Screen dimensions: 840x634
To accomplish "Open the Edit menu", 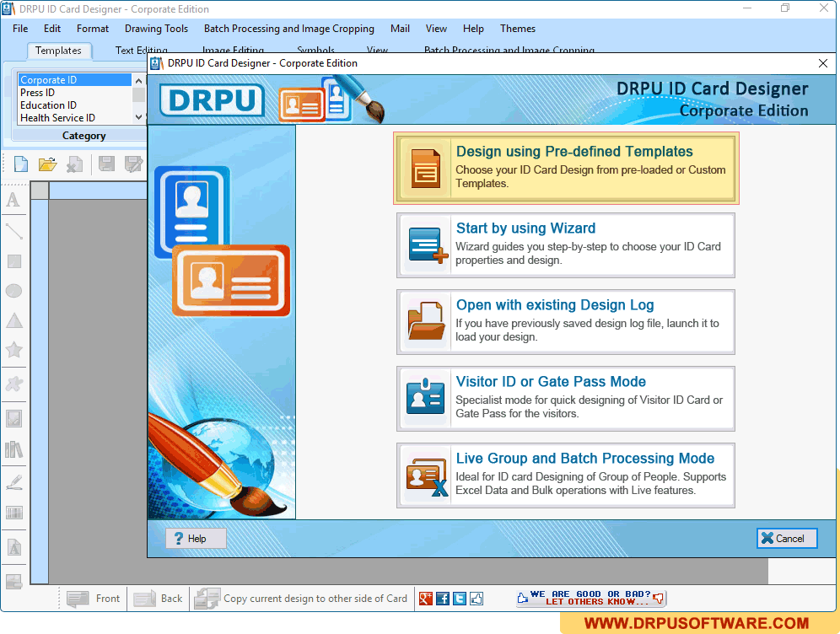I will pos(52,29).
